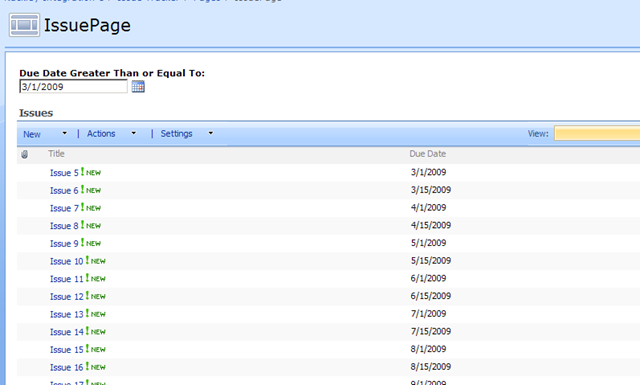
Task: Click the 5/1/2009 due date cell
Action: click(428, 243)
